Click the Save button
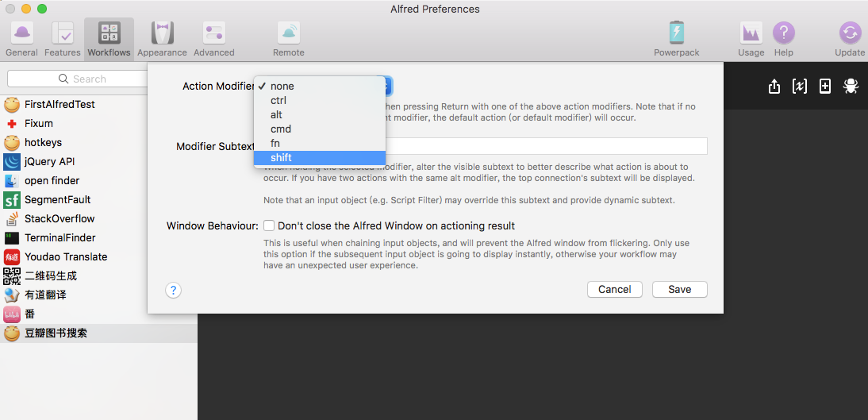The image size is (868, 420). pos(679,289)
